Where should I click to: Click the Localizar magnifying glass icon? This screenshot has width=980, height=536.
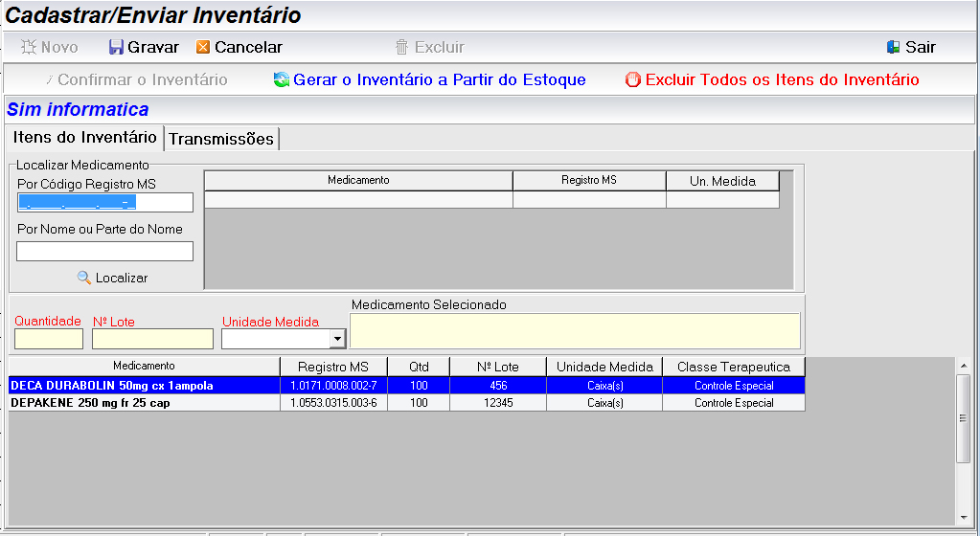click(x=84, y=278)
